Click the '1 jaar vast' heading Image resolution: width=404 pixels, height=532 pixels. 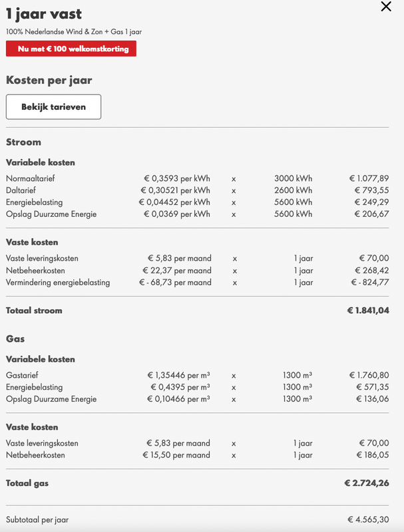pos(44,15)
